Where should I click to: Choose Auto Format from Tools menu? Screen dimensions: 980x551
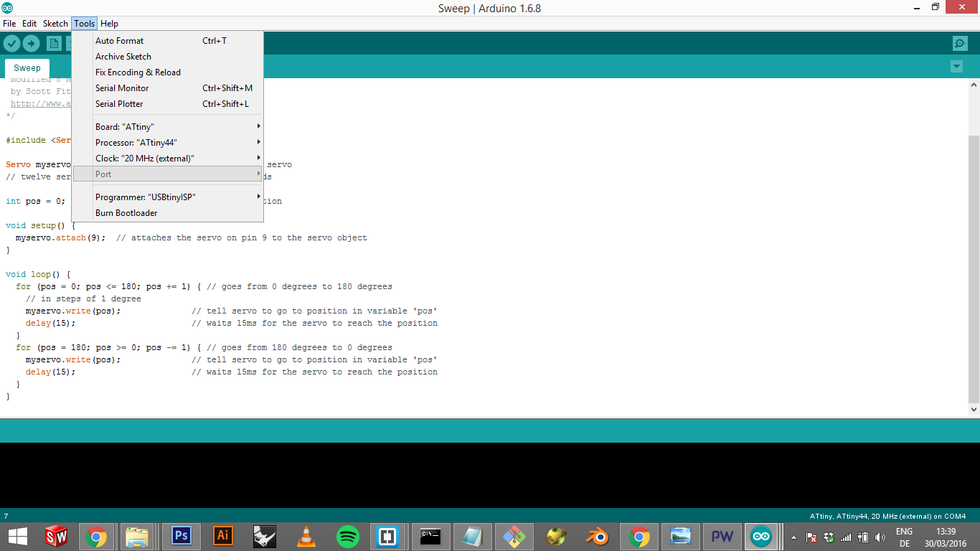click(168, 41)
